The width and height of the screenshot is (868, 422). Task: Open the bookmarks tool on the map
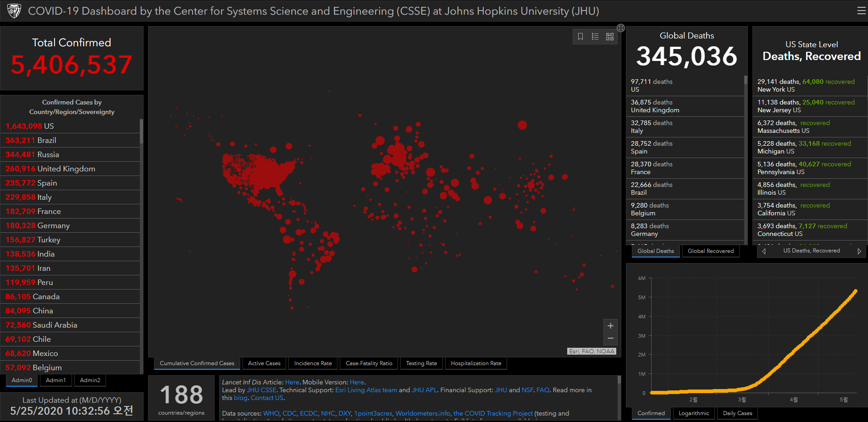pos(581,37)
